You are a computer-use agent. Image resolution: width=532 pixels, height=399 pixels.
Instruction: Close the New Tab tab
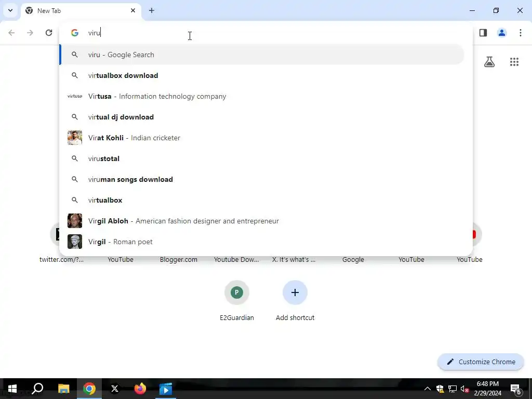(x=133, y=10)
